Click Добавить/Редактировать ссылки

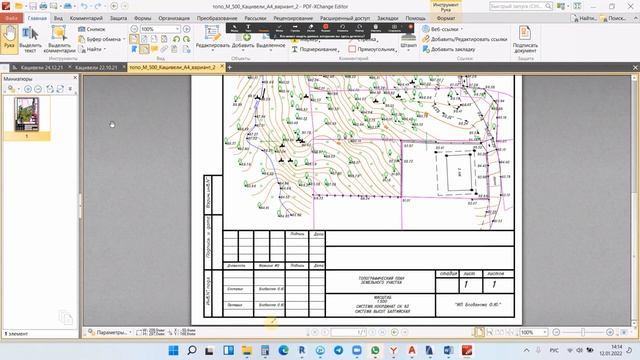coord(464,39)
